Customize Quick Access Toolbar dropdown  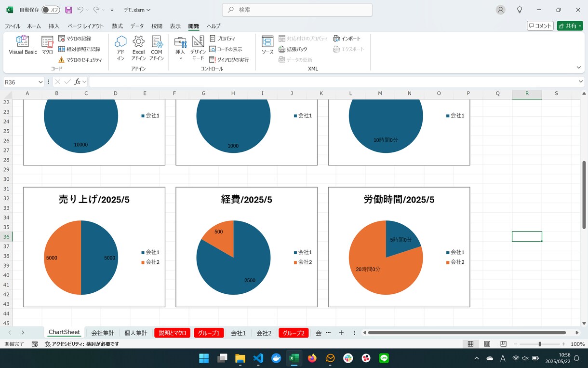[112, 10]
